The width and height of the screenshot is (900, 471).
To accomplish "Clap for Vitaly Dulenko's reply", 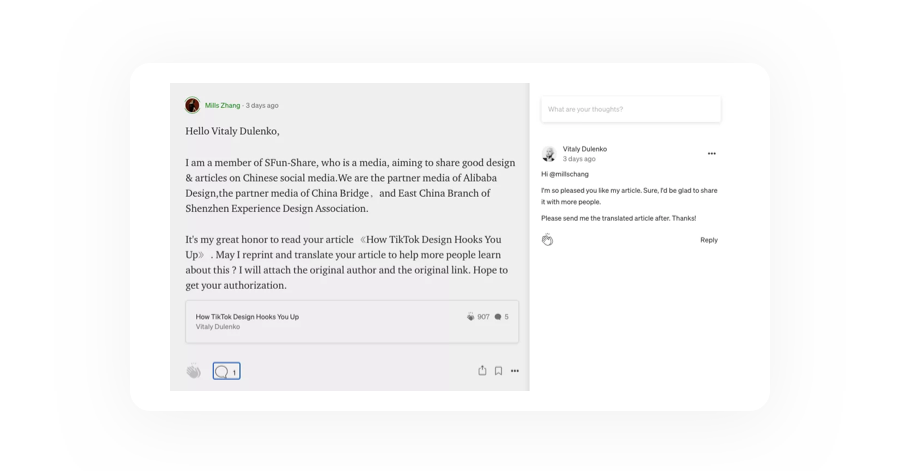I will [x=547, y=240].
